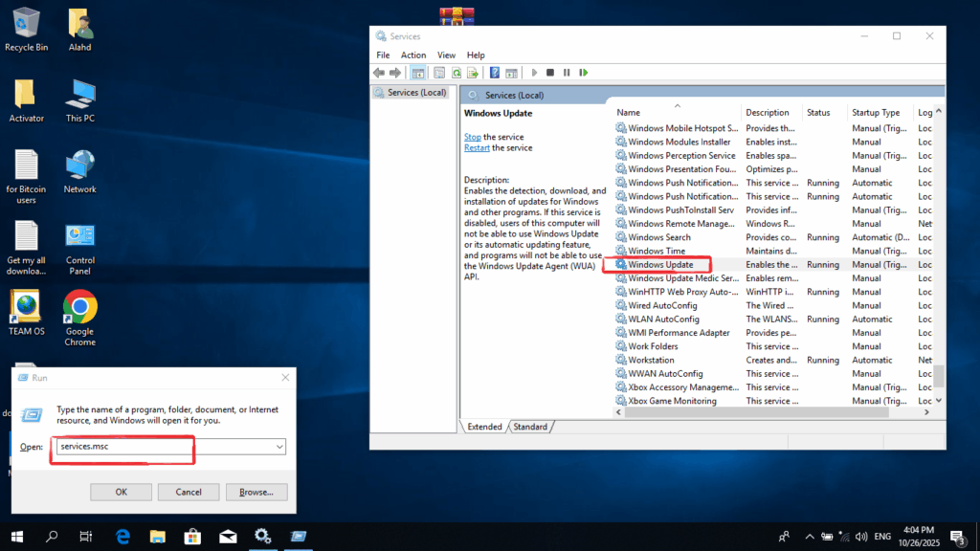Click the Properties toolbar icon

pyautogui.click(x=439, y=73)
